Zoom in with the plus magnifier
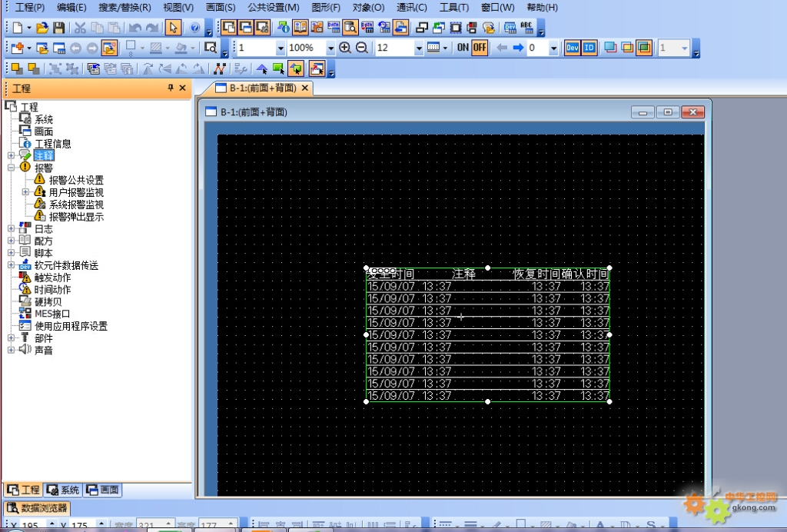787x532 pixels. 345,48
